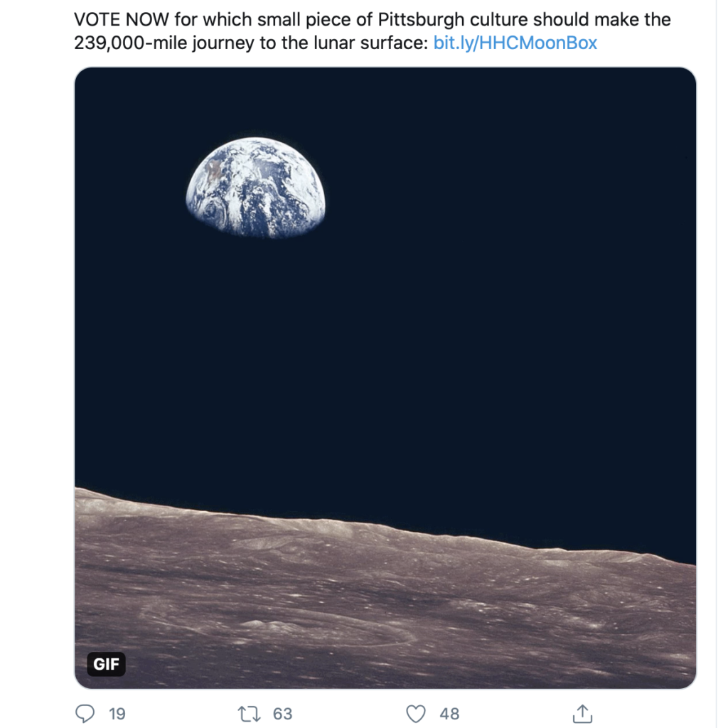Like the tweet with the heart icon
Image resolution: width=728 pixels, height=728 pixels.
[415, 713]
